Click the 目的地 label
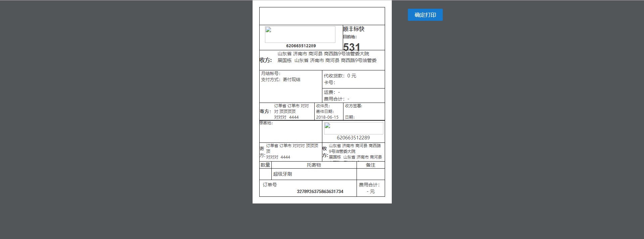The image size is (644, 239). tap(350, 37)
